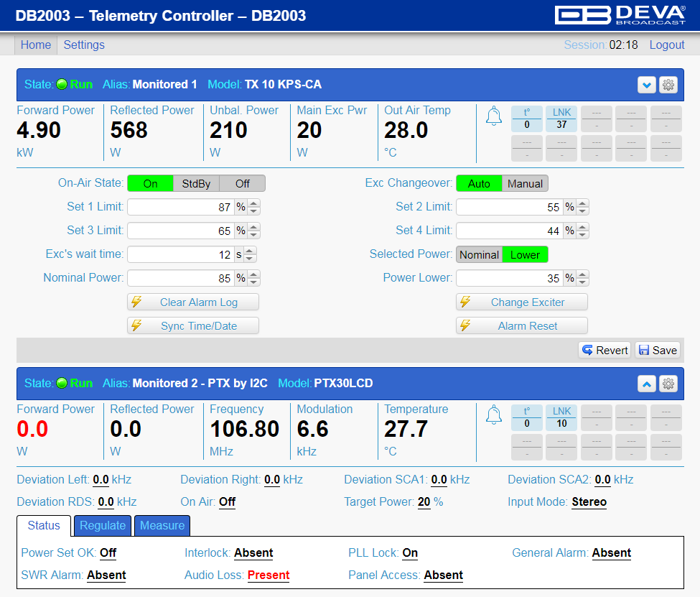Screen dimensions: 700x597
Task: Open settings gear for Monitored 1 panel
Action: (668, 85)
